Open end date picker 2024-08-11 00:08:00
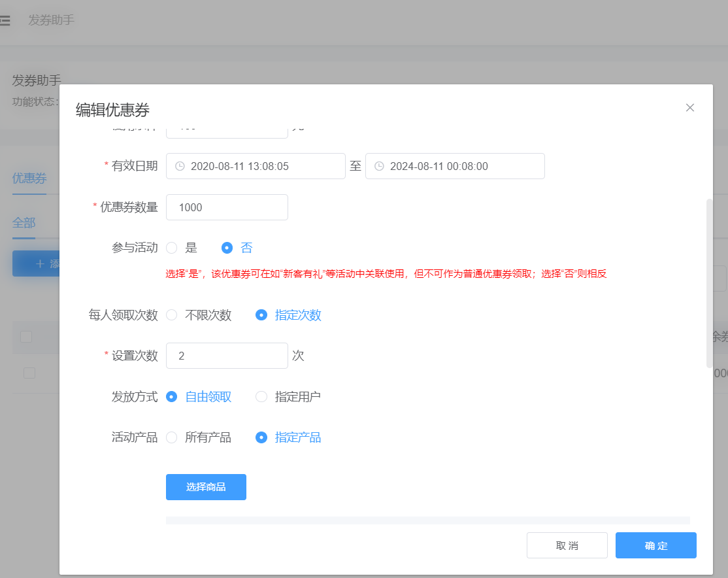Screen dimensions: 728x578 (454, 166)
